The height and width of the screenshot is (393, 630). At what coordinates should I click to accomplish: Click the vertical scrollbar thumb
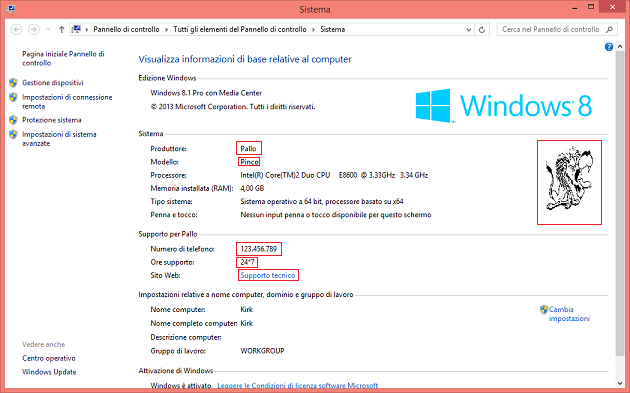[620, 203]
